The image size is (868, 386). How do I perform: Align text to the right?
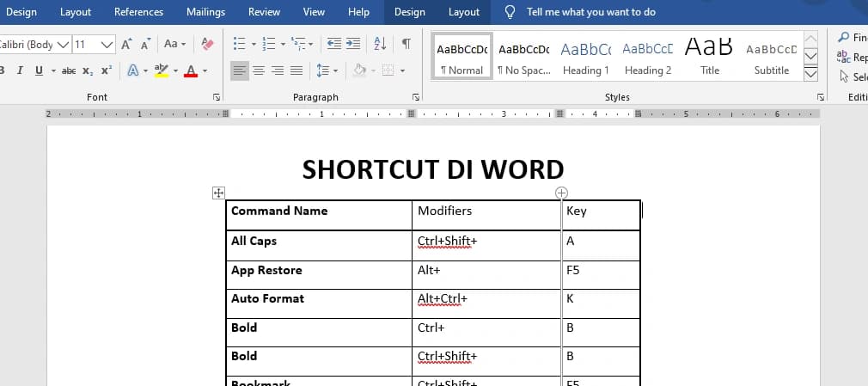(278, 70)
